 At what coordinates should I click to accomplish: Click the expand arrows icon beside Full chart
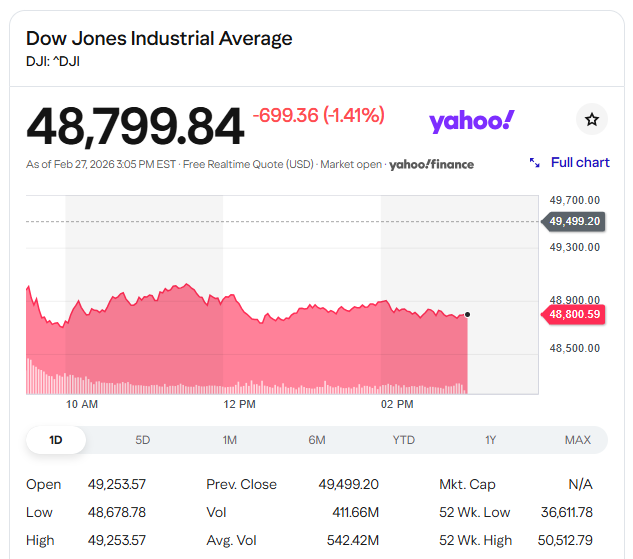tap(535, 163)
